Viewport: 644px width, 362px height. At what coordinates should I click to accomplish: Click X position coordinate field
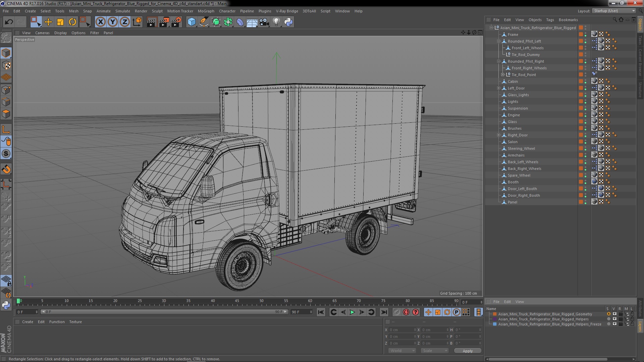pos(402,330)
